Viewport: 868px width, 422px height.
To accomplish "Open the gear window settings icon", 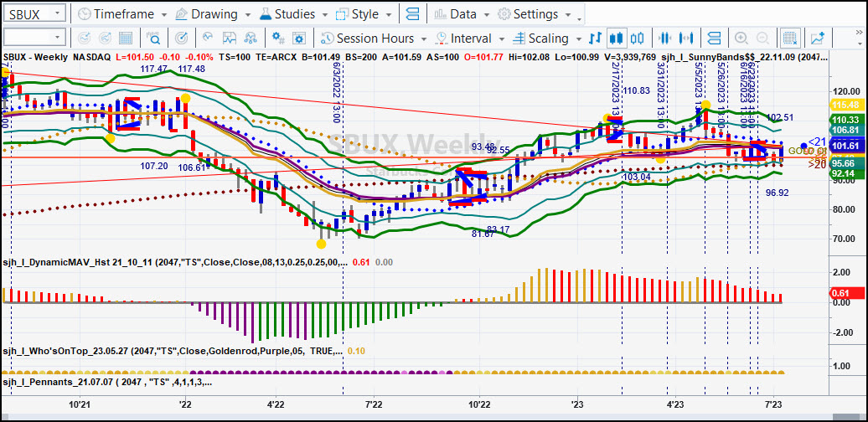I will tap(299, 39).
